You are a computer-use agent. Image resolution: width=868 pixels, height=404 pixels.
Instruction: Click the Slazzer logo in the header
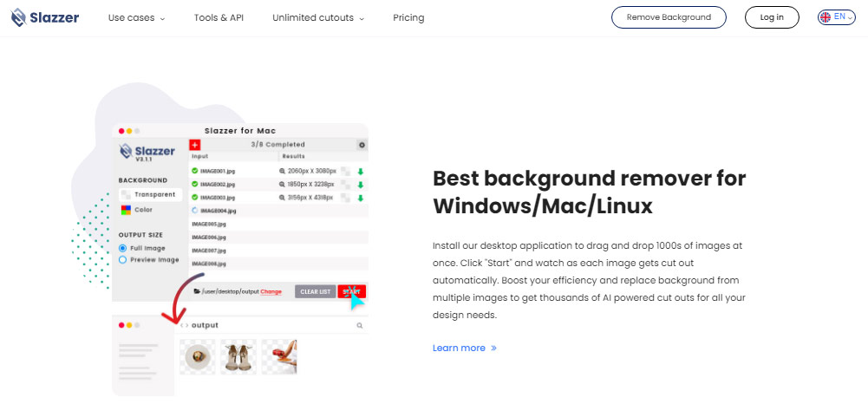[45, 17]
